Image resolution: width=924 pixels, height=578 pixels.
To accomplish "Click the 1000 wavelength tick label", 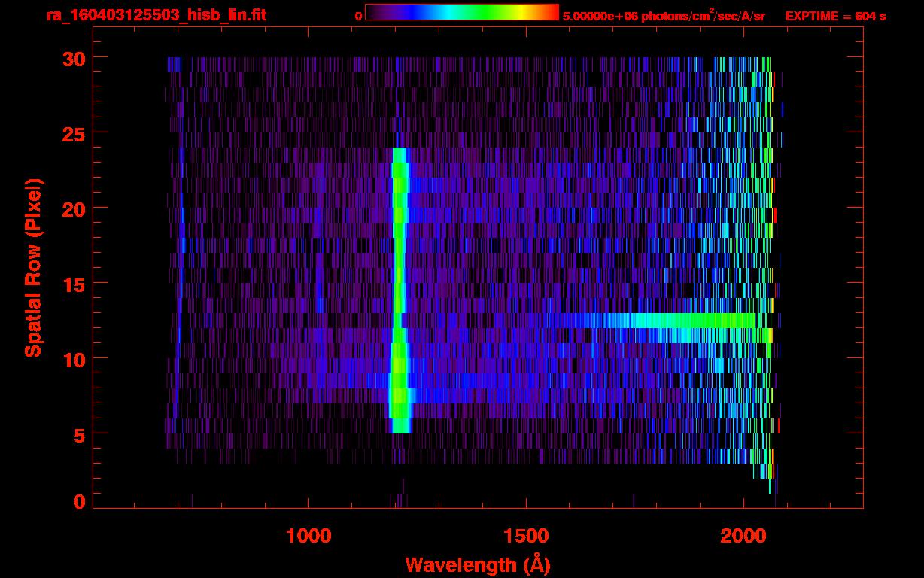I will 309,536.
